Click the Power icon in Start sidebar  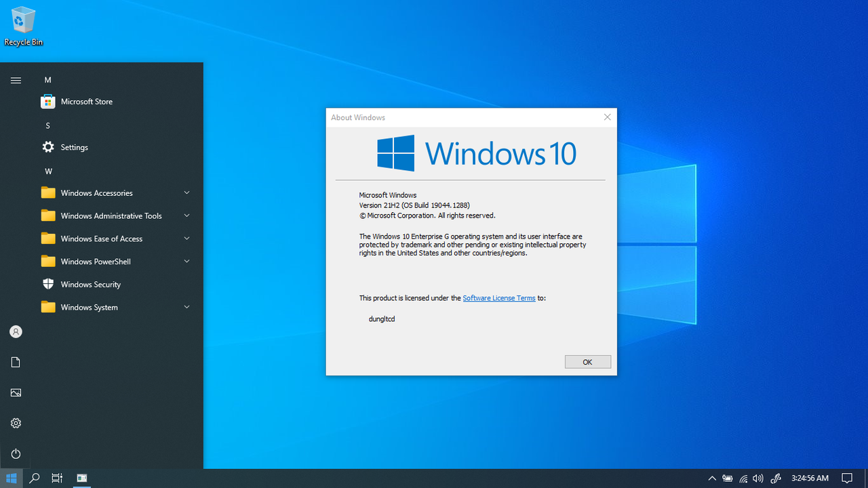(x=16, y=453)
